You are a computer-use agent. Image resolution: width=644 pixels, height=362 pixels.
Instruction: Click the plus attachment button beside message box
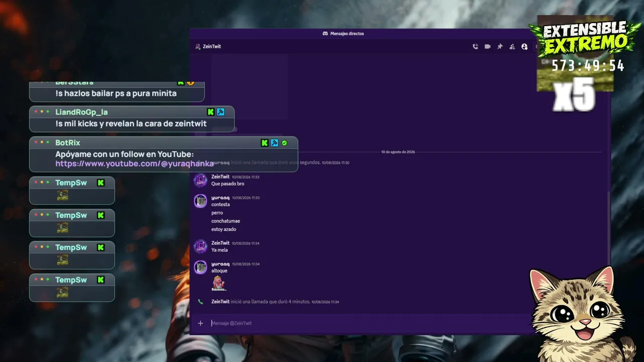(200, 323)
